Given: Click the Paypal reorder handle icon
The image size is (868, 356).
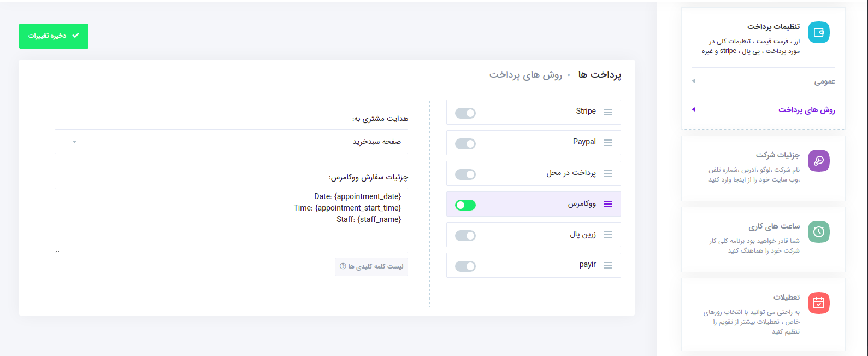Looking at the screenshot, I should tap(607, 143).
